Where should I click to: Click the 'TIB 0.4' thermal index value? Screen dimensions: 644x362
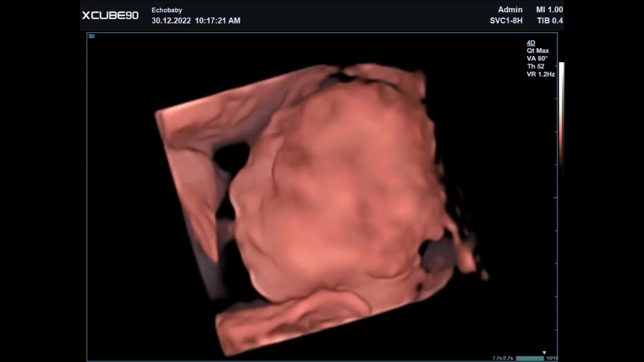[x=550, y=21]
